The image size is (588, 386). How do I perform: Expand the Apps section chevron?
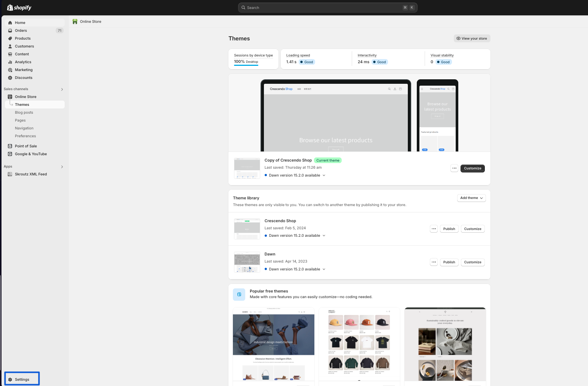click(x=62, y=167)
